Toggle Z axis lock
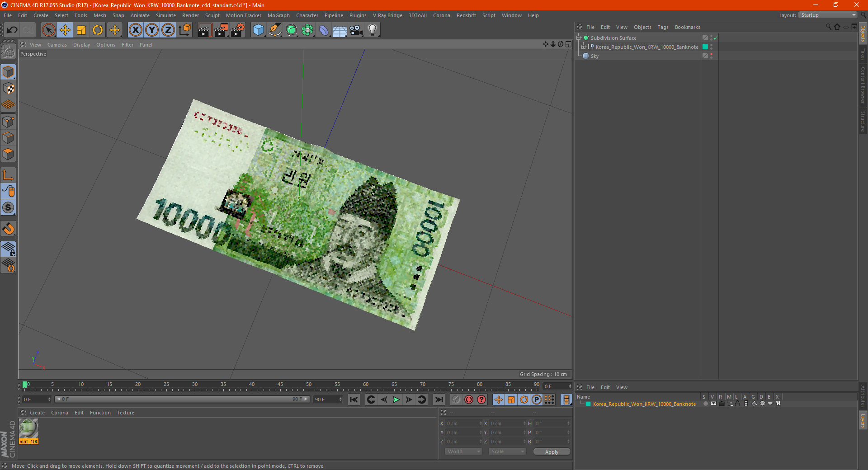The image size is (868, 470). point(168,30)
